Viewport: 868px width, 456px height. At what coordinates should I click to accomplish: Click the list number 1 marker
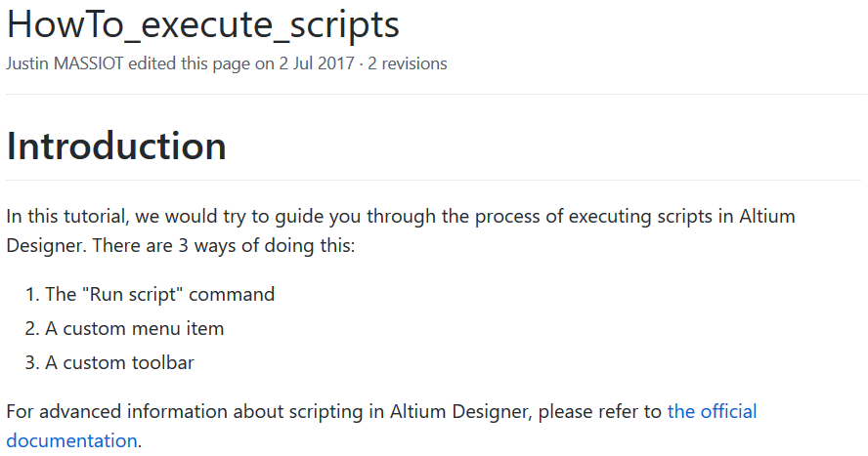(32, 294)
